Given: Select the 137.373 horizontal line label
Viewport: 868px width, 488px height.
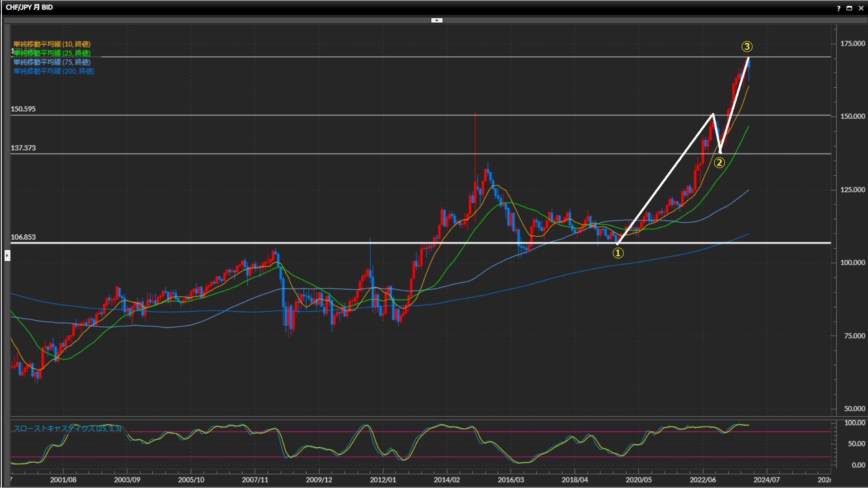Looking at the screenshot, I should click(23, 148).
